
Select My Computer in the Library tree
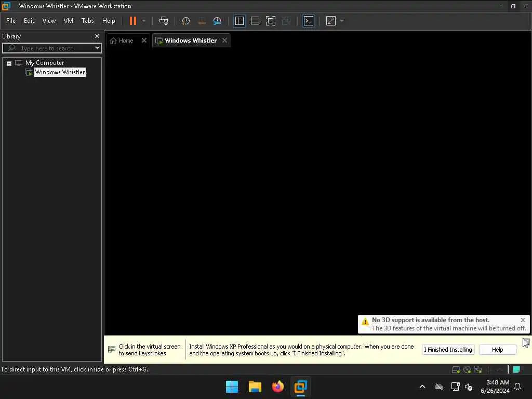coord(45,63)
